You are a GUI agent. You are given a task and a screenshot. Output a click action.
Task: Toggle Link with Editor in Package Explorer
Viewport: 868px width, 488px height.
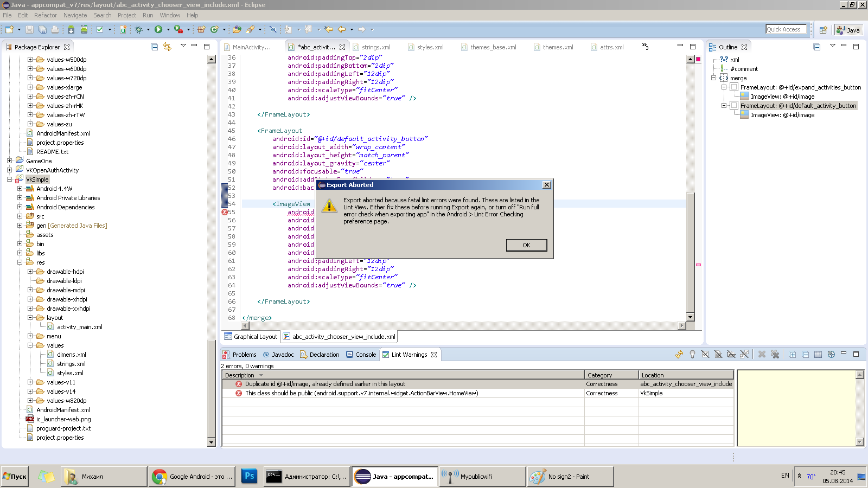point(167,47)
